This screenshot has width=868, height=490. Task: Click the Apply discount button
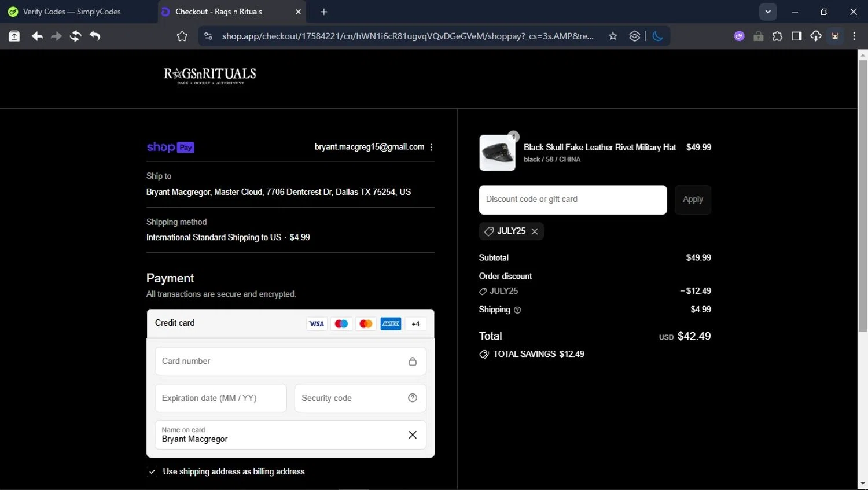point(693,200)
